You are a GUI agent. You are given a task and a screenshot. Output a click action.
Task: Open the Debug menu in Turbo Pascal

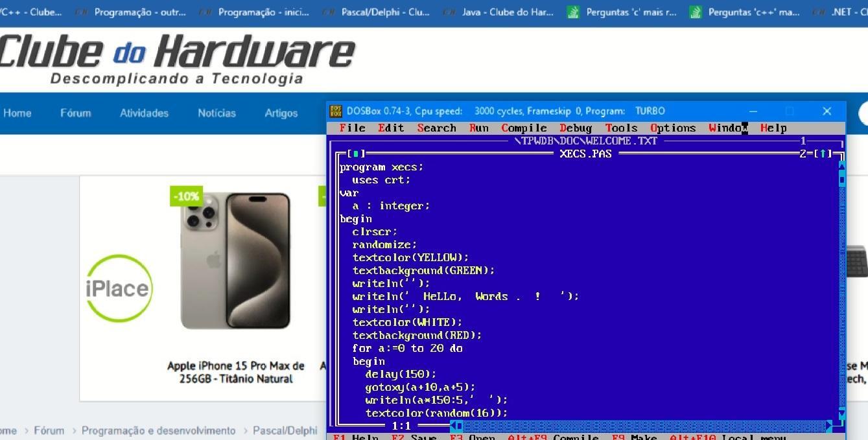(x=576, y=128)
